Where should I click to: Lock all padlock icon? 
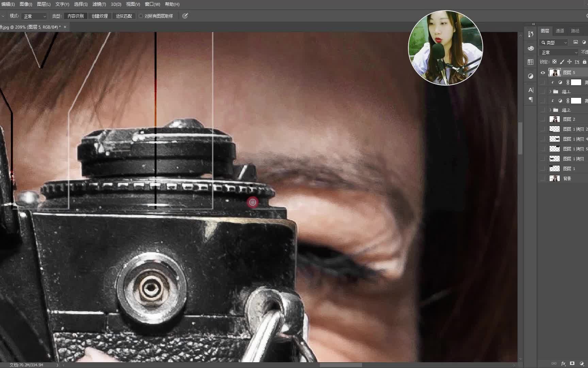[584, 62]
